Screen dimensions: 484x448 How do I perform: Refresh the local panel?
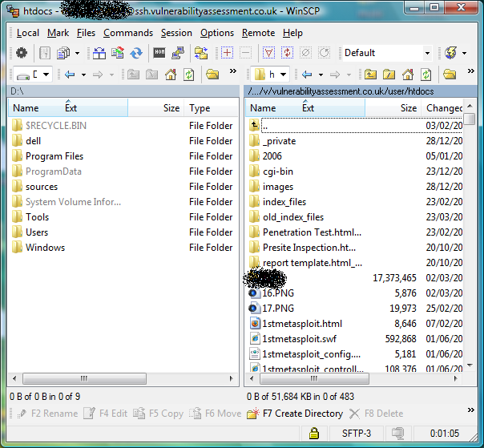(x=188, y=75)
